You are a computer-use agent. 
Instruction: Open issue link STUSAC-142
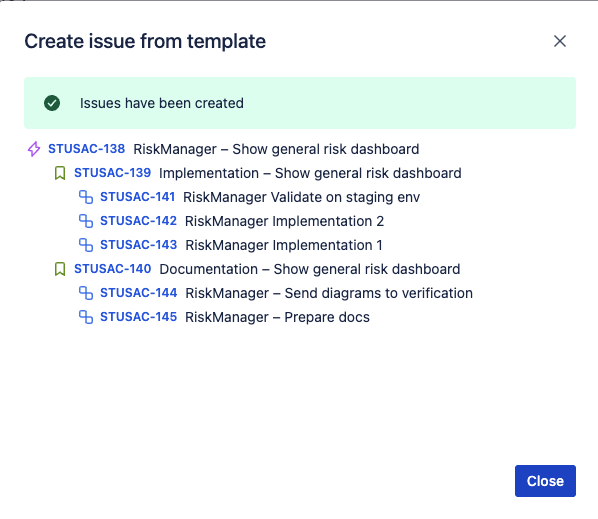pyautogui.click(x=138, y=221)
